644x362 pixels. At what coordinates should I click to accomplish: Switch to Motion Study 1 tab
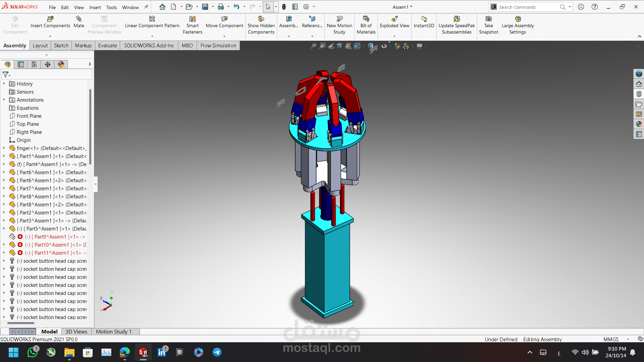tap(113, 331)
